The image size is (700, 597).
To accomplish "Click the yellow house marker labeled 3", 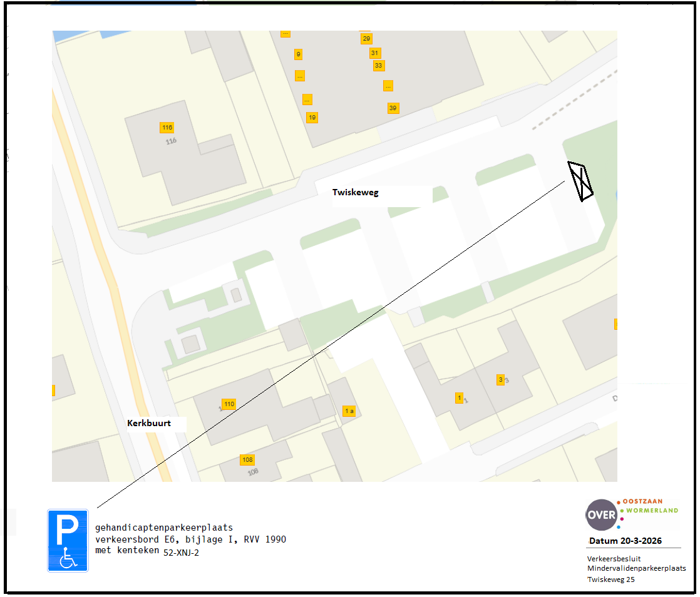I will point(500,379).
